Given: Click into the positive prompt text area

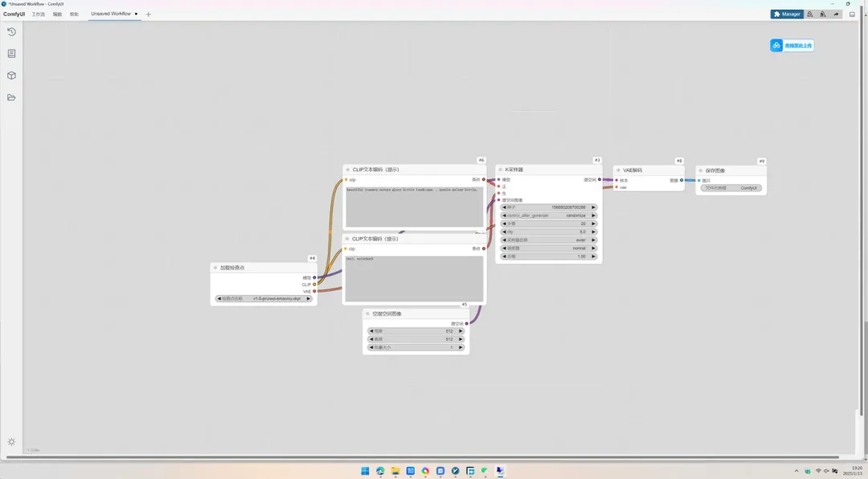Looking at the screenshot, I should pos(415,207).
